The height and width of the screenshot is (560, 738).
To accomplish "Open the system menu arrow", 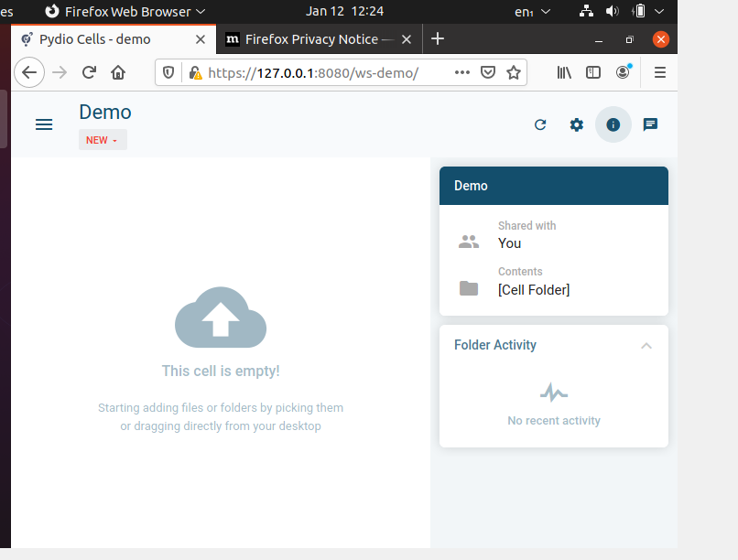I will (659, 11).
